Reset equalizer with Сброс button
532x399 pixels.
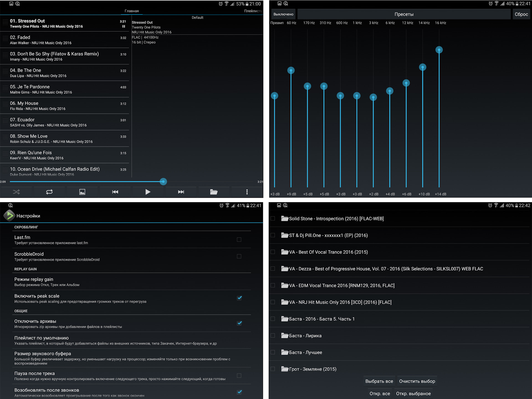[x=521, y=14]
